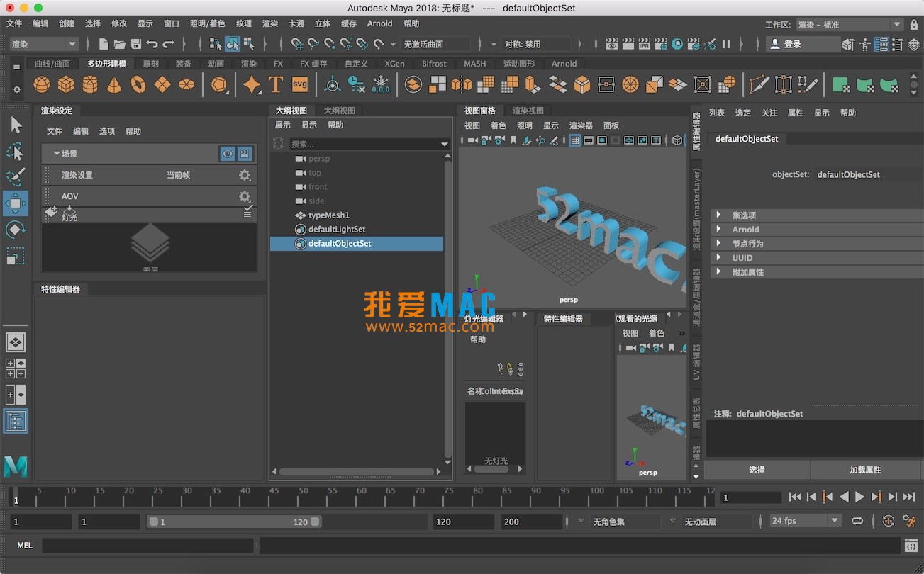The image size is (924, 574).
Task: Click the Type (T) text tool icon
Action: tap(276, 85)
